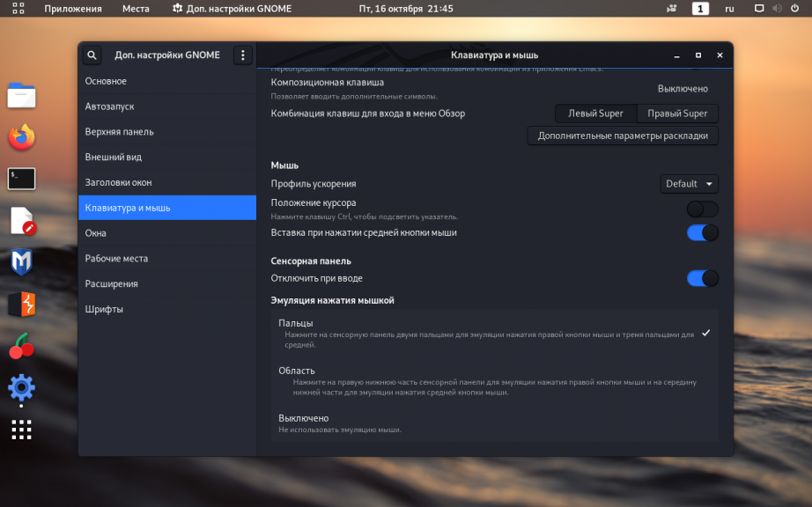Click the Композиционная клавиша Выключено button
Screen dimensions: 812x507
click(x=683, y=89)
